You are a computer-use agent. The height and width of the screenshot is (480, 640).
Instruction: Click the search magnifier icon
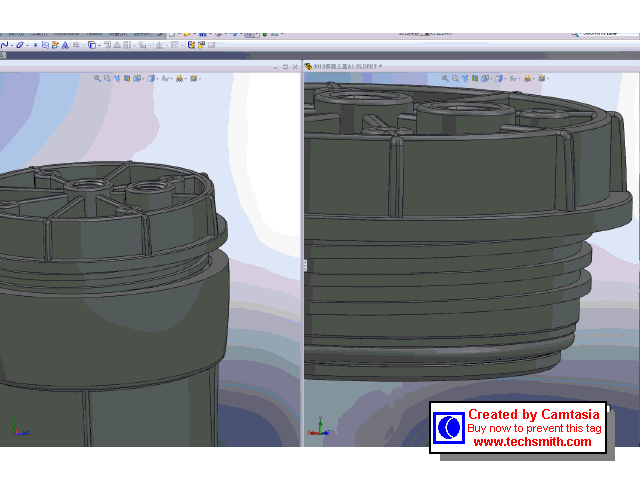pyautogui.click(x=575, y=34)
